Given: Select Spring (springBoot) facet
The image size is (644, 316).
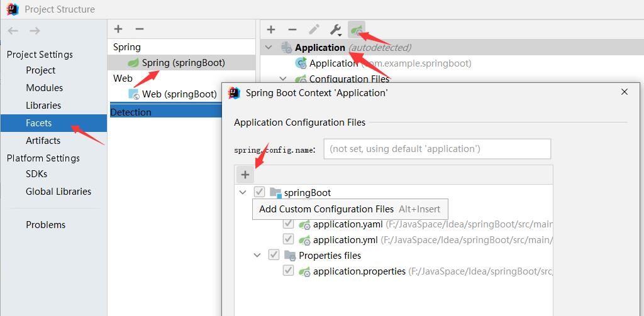Looking at the screenshot, I should coord(183,63).
